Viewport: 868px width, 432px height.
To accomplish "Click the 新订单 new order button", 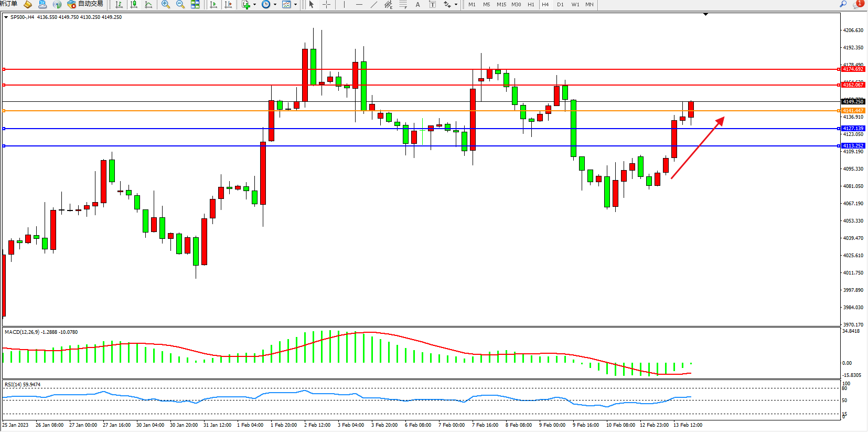I will (x=8, y=4).
